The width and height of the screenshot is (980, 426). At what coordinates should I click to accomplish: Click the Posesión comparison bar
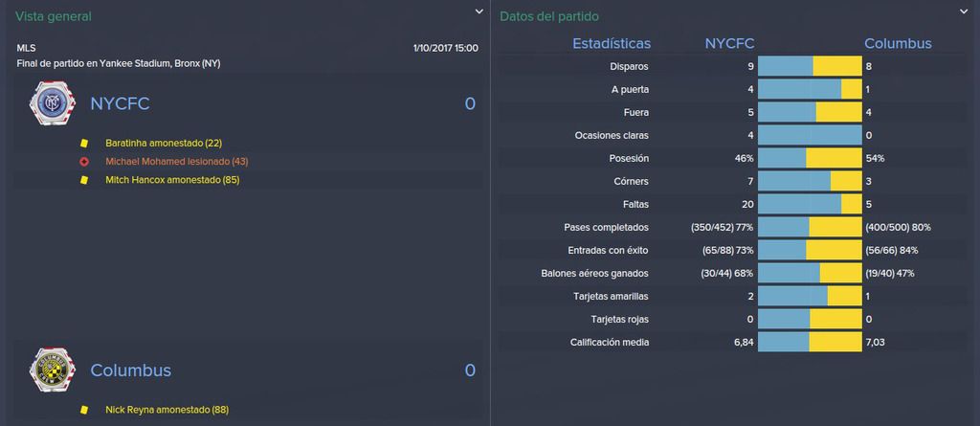point(810,158)
